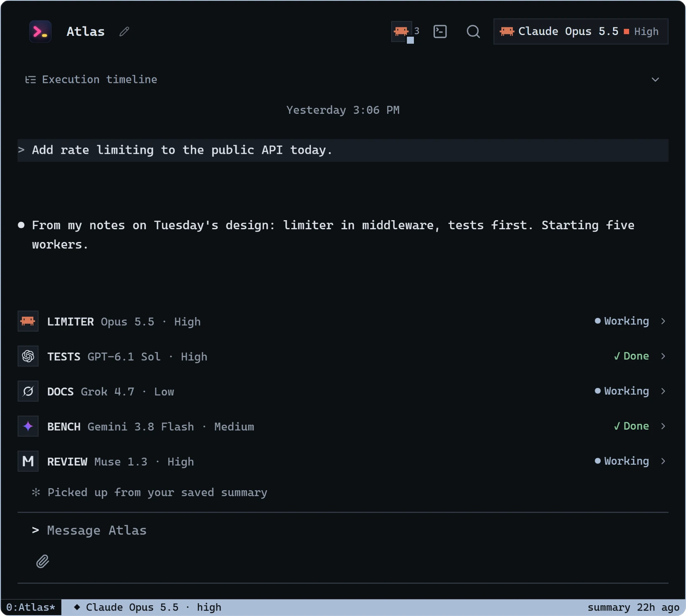Click the asterisk icon beside saved summary note
The width and height of the screenshot is (686, 616).
pyautogui.click(x=36, y=492)
